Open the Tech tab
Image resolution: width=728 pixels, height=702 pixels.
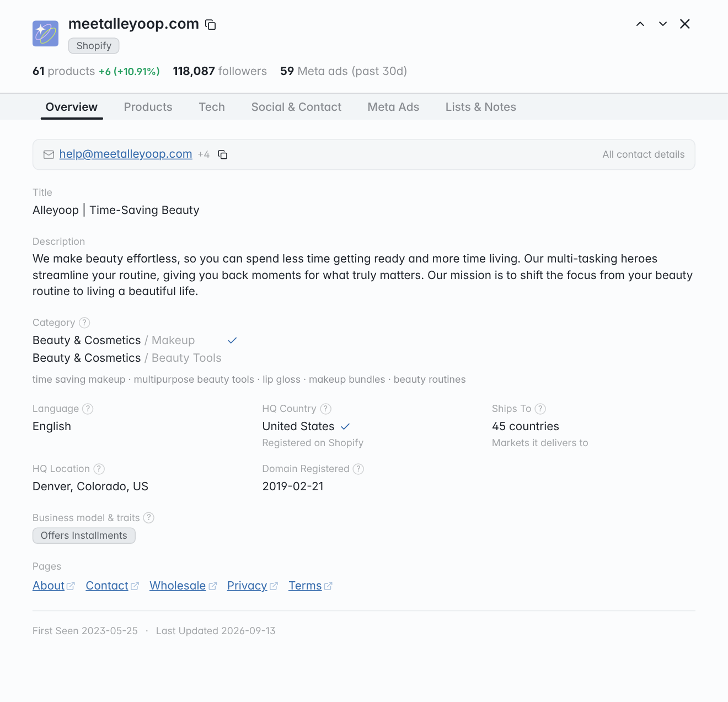tap(212, 107)
